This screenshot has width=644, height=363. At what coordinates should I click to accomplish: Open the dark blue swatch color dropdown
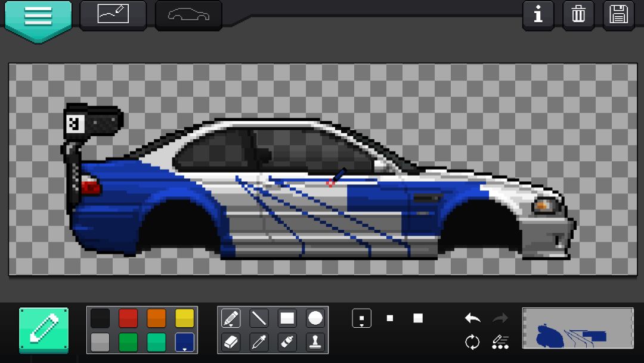click(184, 342)
